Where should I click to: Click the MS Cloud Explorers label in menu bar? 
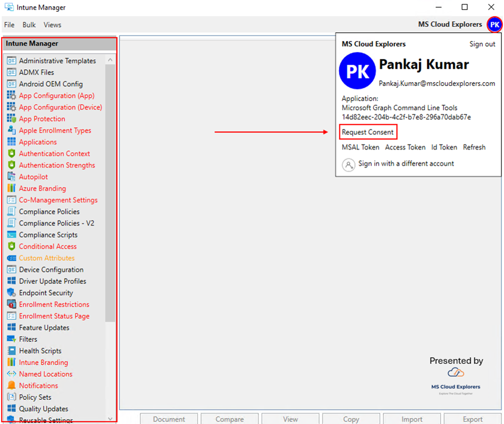click(x=450, y=25)
